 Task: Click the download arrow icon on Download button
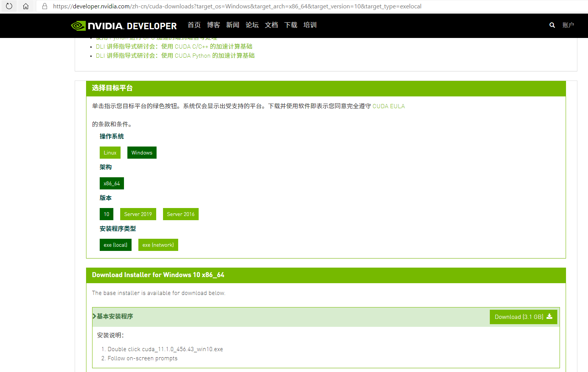pyautogui.click(x=549, y=316)
